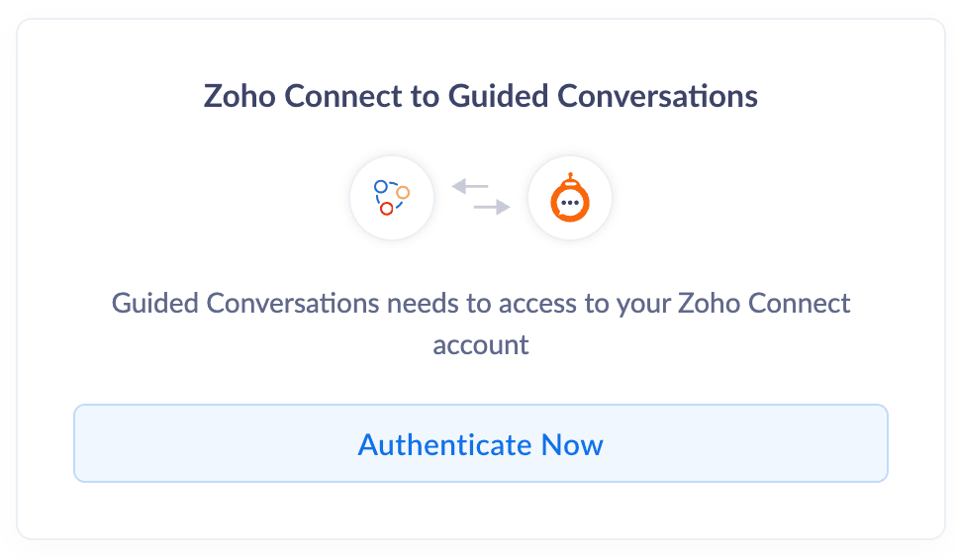This screenshot has height=560, width=956.
Task: Click the blue circle in Zoho Connect logo
Action: click(x=380, y=185)
